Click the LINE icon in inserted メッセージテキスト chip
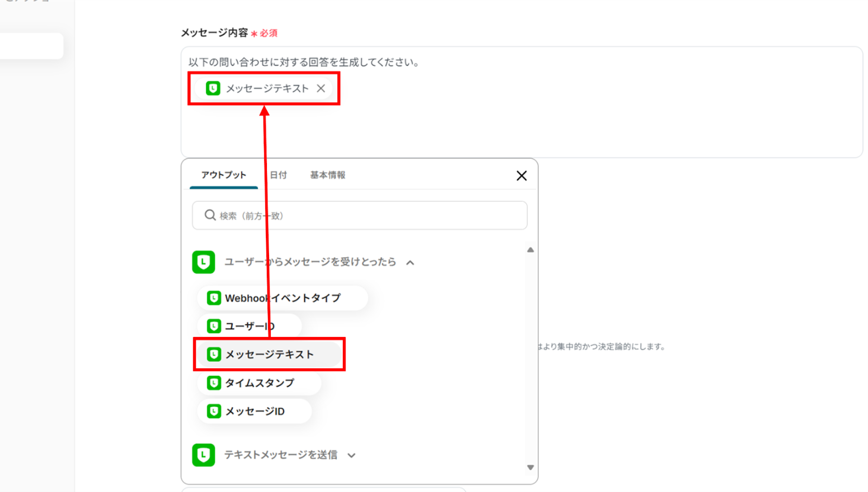The image size is (868, 492). [x=213, y=88]
